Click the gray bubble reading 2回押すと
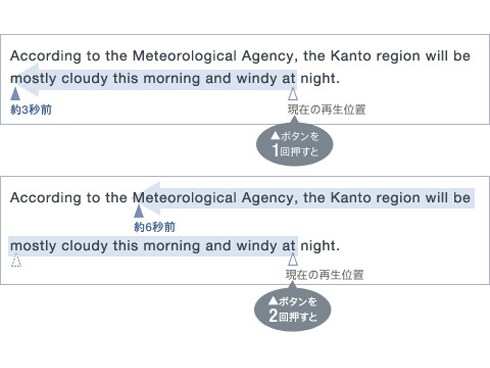This screenshot has height=368, width=490. tap(293, 309)
